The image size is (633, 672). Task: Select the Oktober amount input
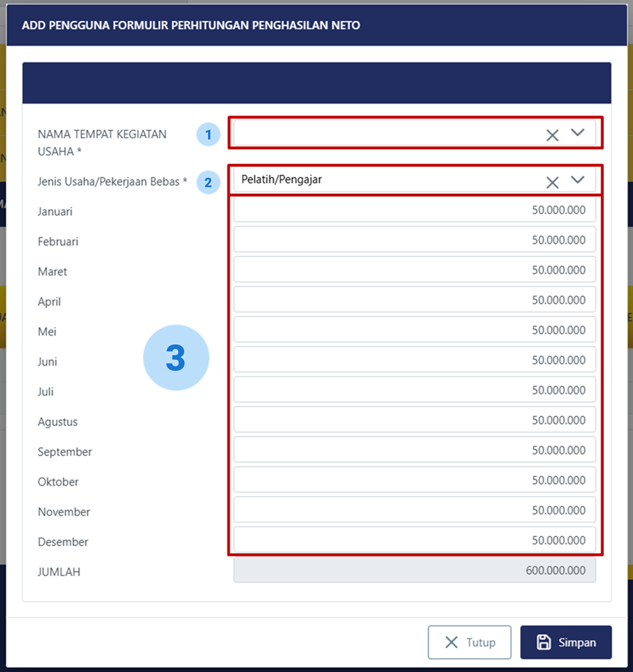(x=414, y=481)
